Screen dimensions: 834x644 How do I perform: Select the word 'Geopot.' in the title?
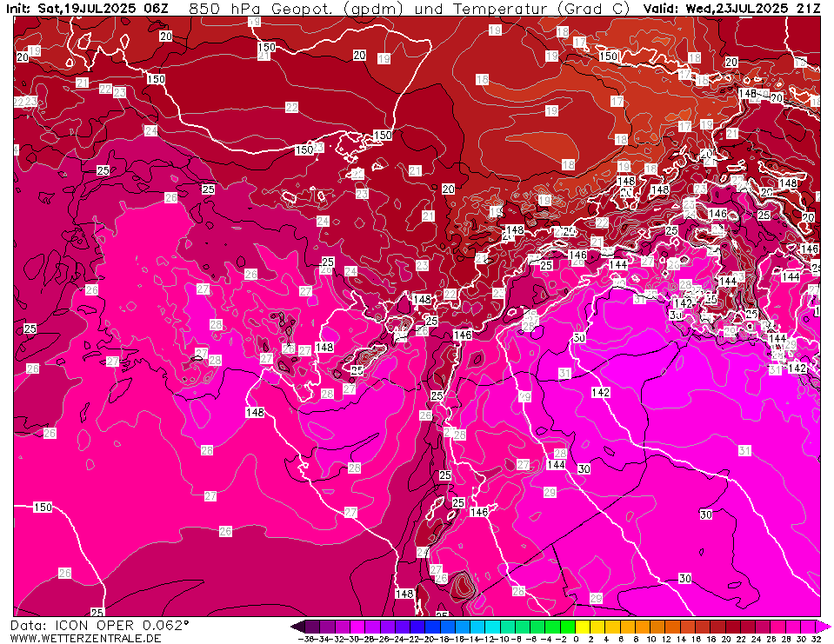302,9
